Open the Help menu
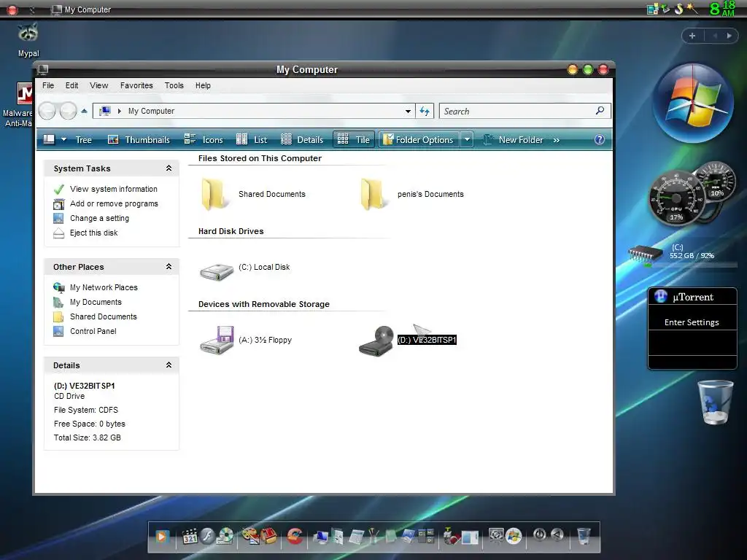This screenshot has width=747, height=560. [203, 86]
